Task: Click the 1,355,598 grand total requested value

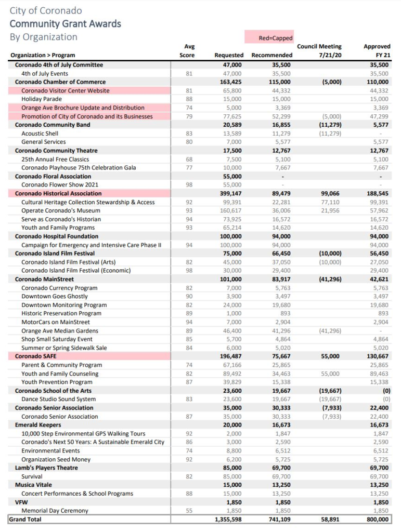Action: point(228,520)
